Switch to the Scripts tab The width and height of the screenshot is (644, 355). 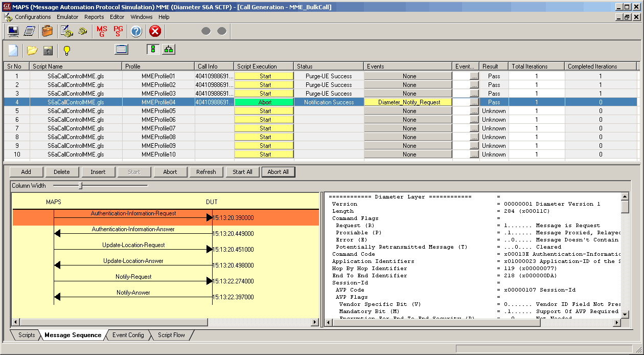tap(26, 335)
